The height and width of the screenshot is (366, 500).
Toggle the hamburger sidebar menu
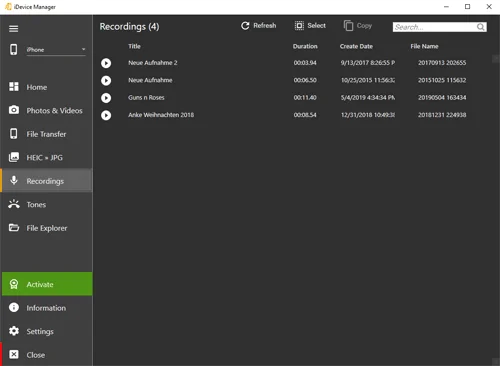point(13,29)
